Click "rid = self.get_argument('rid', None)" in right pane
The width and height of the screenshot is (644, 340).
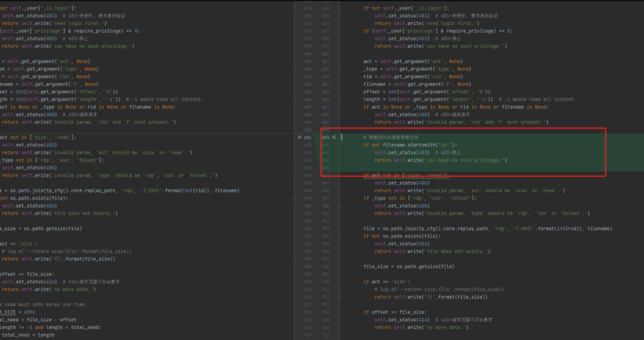(x=413, y=77)
